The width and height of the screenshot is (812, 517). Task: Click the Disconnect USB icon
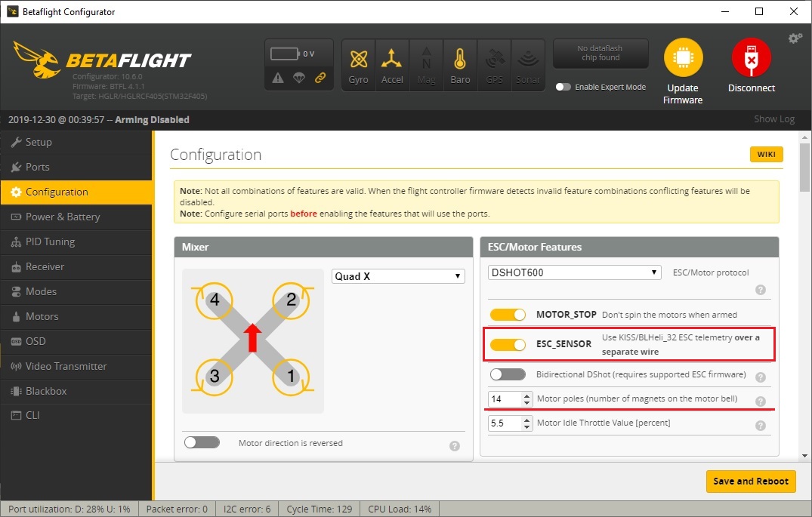[x=752, y=57]
